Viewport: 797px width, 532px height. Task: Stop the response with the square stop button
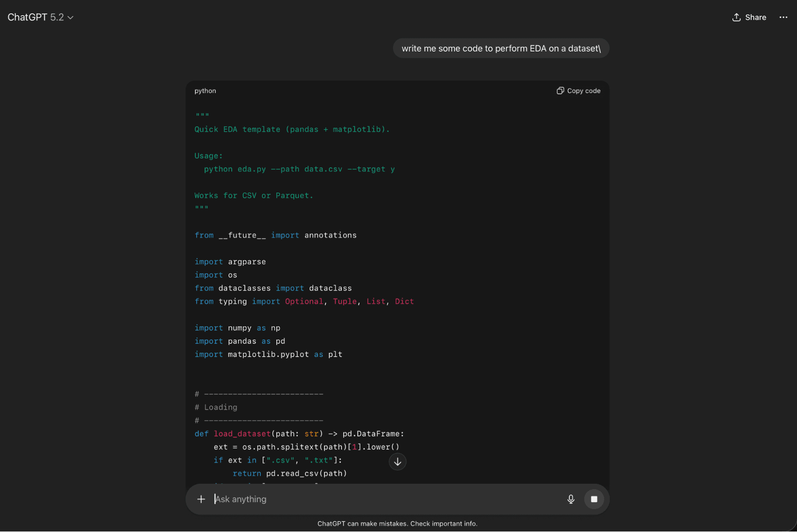pos(594,499)
